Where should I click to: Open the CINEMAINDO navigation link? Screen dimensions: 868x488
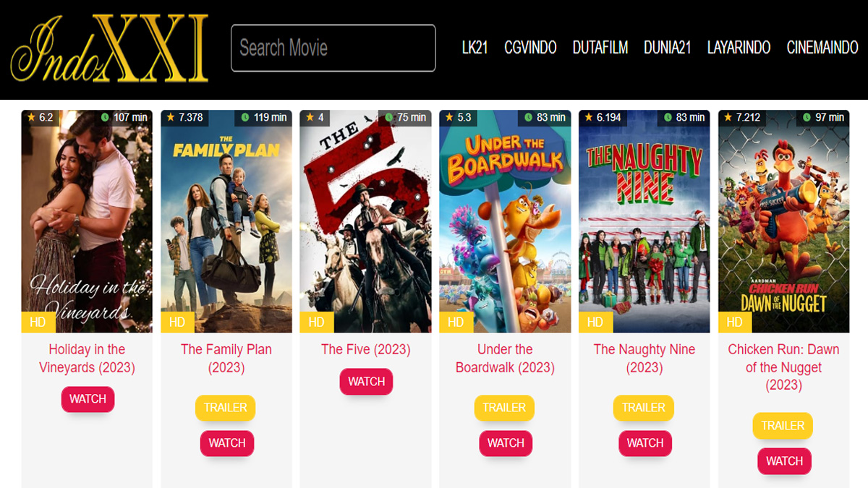822,48
